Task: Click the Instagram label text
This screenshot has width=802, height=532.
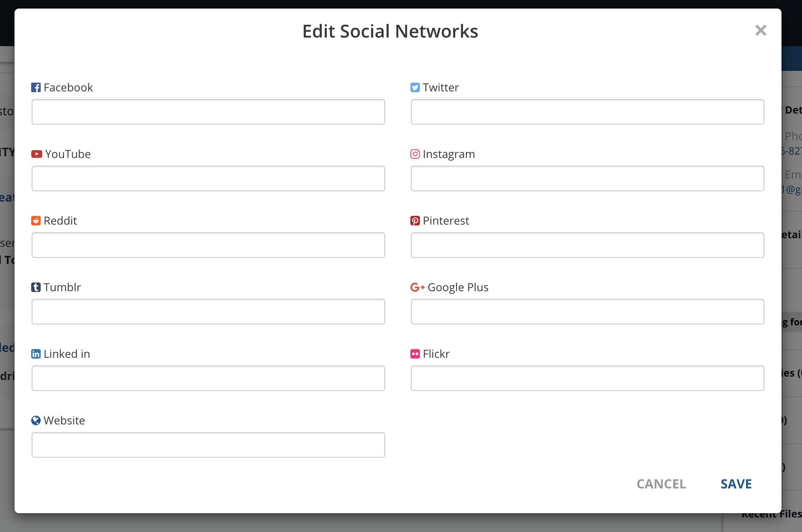Action: (449, 155)
